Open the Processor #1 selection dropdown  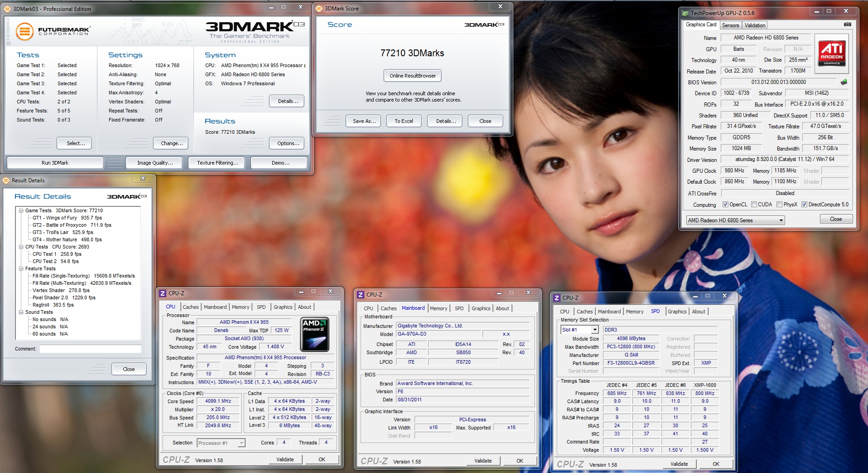pyautogui.click(x=221, y=443)
